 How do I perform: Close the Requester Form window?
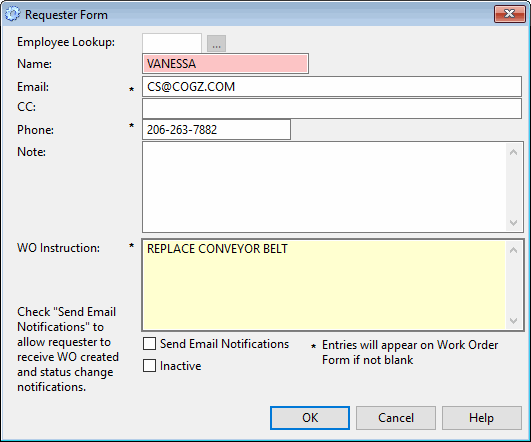pos(509,14)
